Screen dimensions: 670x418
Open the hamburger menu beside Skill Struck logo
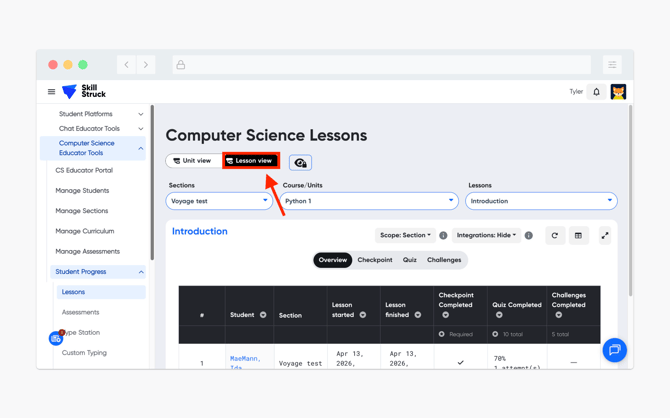(x=52, y=92)
